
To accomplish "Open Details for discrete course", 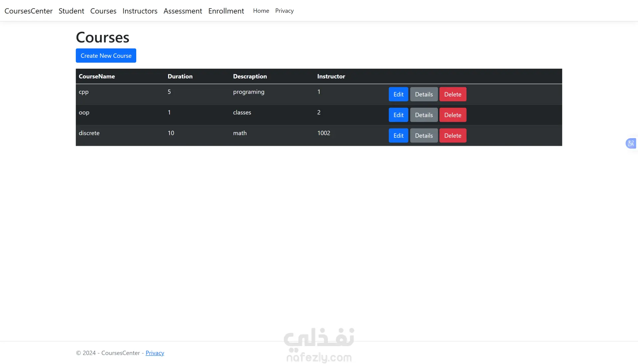I will [424, 136].
